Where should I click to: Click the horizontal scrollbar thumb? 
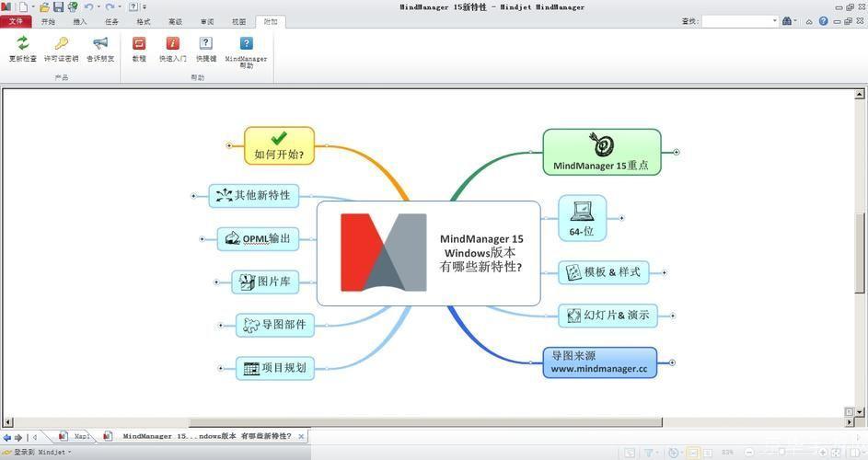tap(426, 422)
